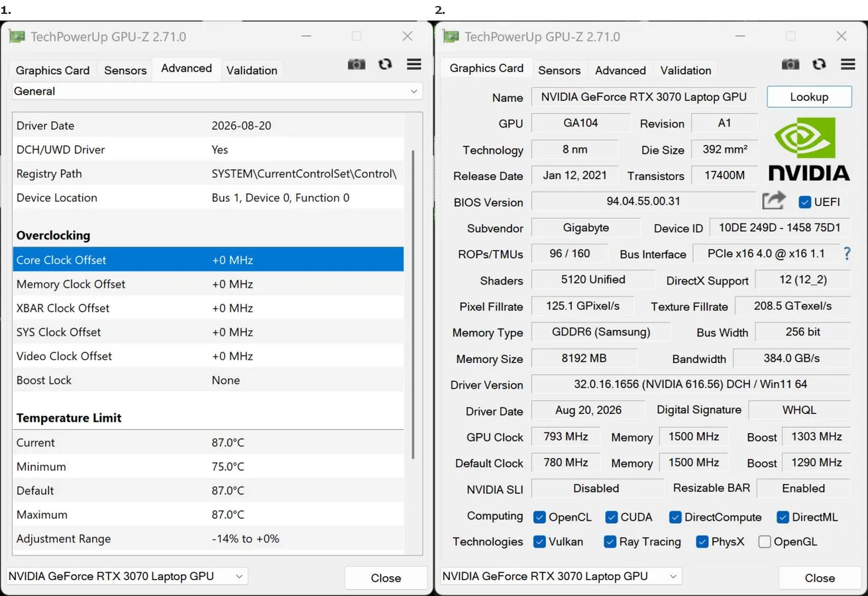The height and width of the screenshot is (596, 868).
Task: Toggle the DirectML checkbox
Action: 783,517
